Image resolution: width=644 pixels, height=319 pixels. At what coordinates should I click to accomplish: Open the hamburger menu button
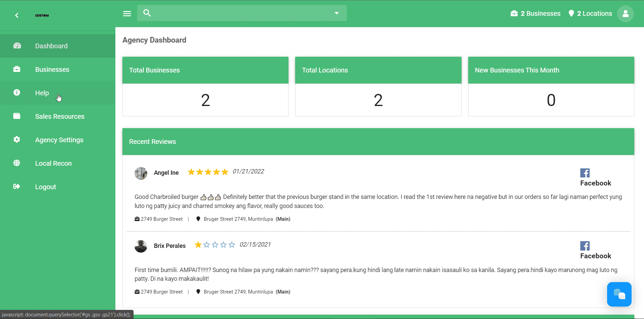coord(127,13)
